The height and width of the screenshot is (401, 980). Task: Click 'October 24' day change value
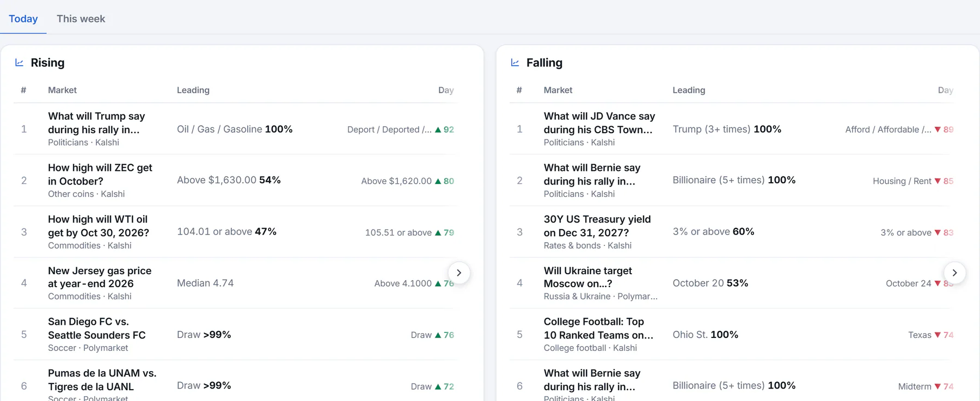click(920, 283)
